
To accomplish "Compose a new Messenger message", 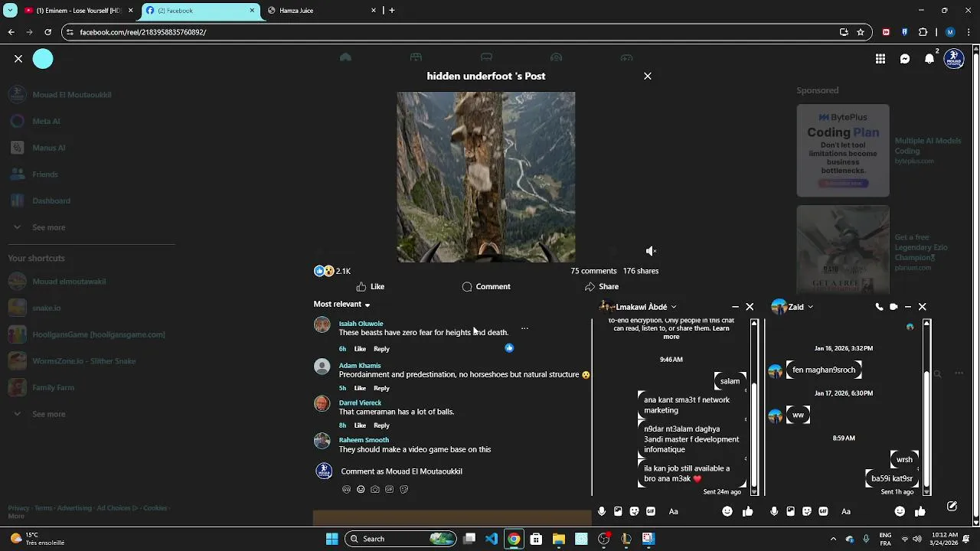I will [952, 507].
